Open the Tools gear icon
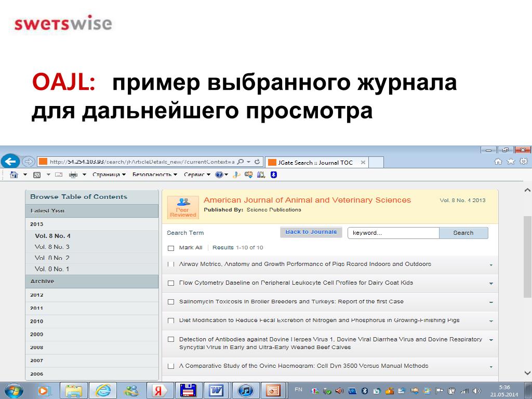 point(524,162)
